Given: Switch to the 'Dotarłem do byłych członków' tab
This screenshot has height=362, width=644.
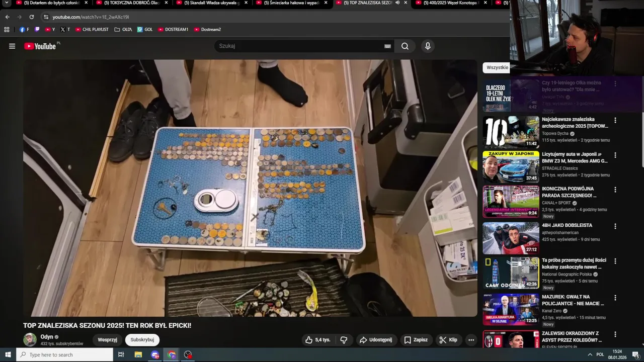Looking at the screenshot, I should [52, 3].
